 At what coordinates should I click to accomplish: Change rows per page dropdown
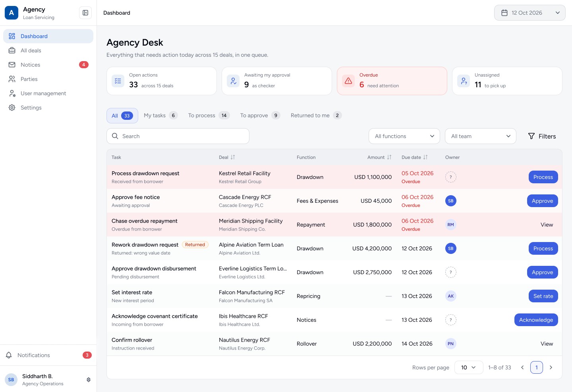point(469,367)
